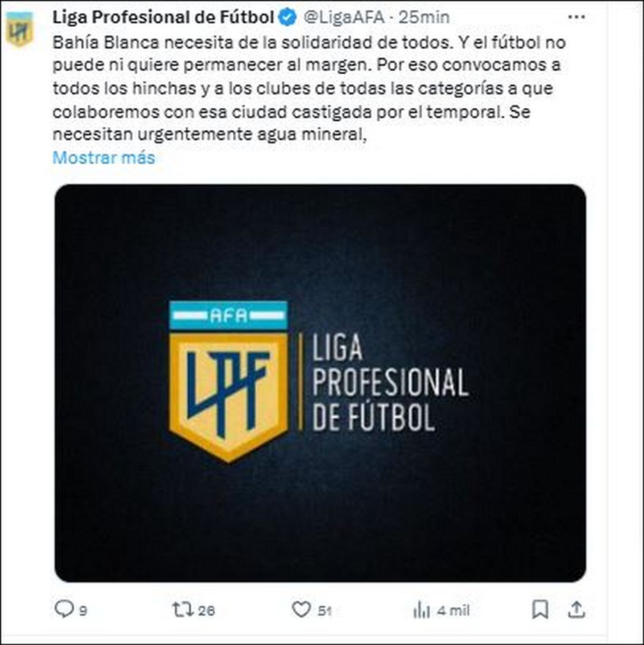The height and width of the screenshot is (645, 644).
Task: Open the Liga Profesional de Fútbol account name
Action: 163,17
